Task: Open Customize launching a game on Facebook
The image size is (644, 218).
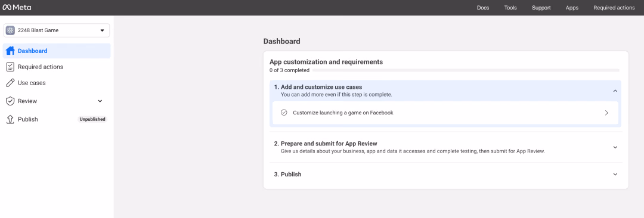Action: click(x=445, y=113)
